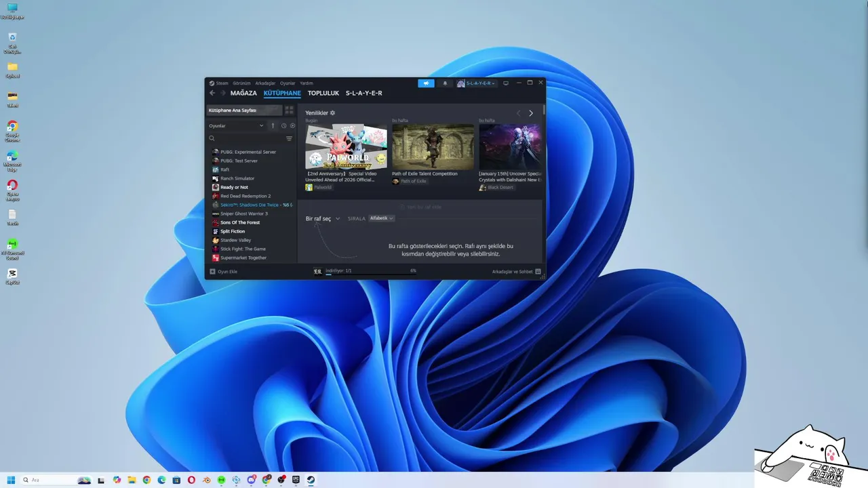Open Blender from the taskbar
The image size is (868, 488).
tap(206, 480)
